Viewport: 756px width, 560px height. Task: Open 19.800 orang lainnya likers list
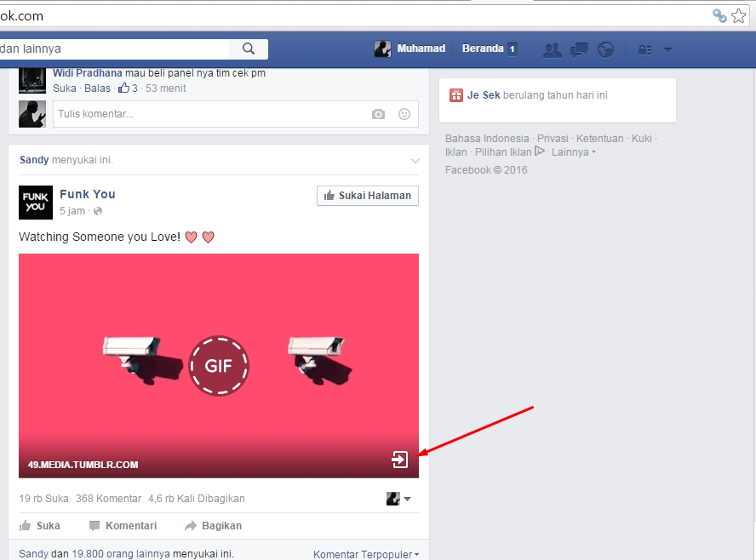pos(121,554)
